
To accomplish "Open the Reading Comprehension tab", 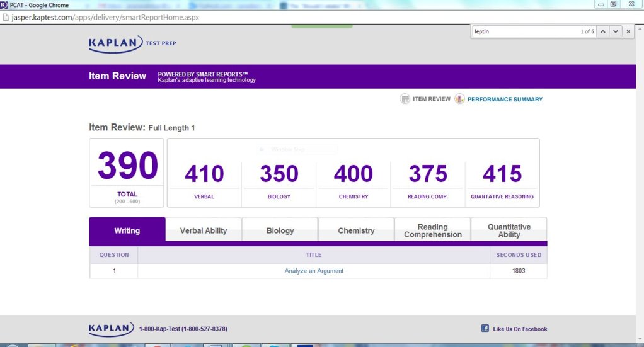I will [432, 230].
